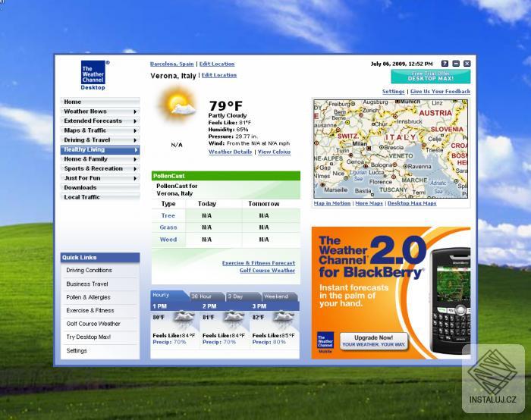Click the Weather Channel Mobile logo in ad

pos(325,342)
